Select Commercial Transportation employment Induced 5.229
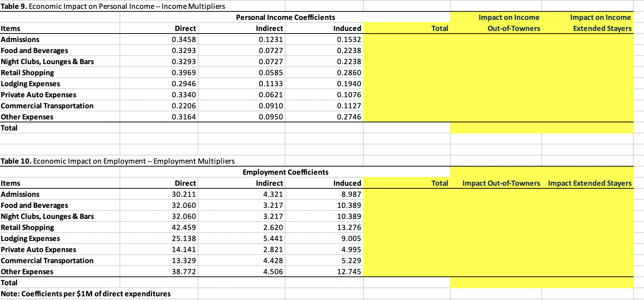The width and height of the screenshot is (644, 300). pos(351,261)
